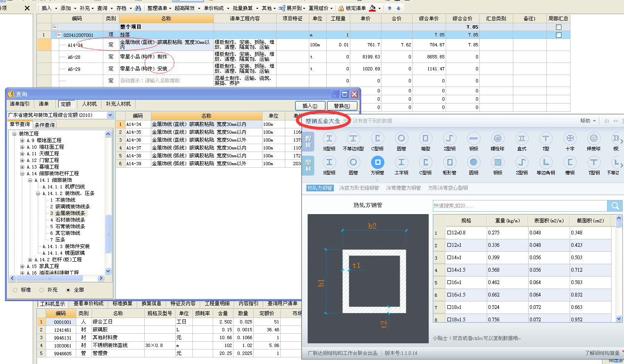The height and width of the screenshot is (364, 624).
Task: Select welded 箱型 profile icon
Action: (x=425, y=138)
